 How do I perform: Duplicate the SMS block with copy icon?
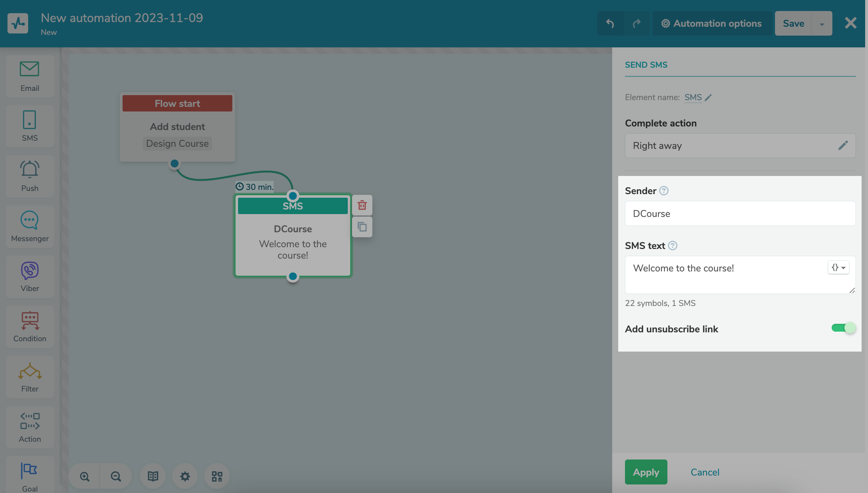click(362, 227)
